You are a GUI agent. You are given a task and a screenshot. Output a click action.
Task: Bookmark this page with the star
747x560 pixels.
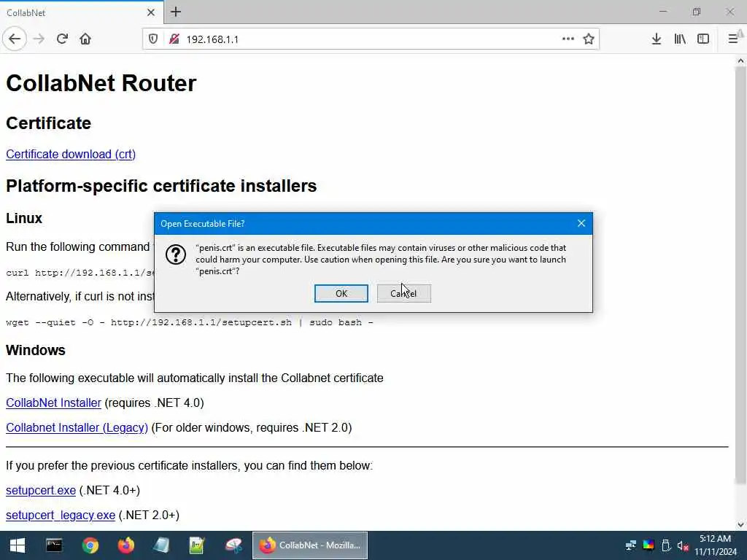click(x=589, y=39)
